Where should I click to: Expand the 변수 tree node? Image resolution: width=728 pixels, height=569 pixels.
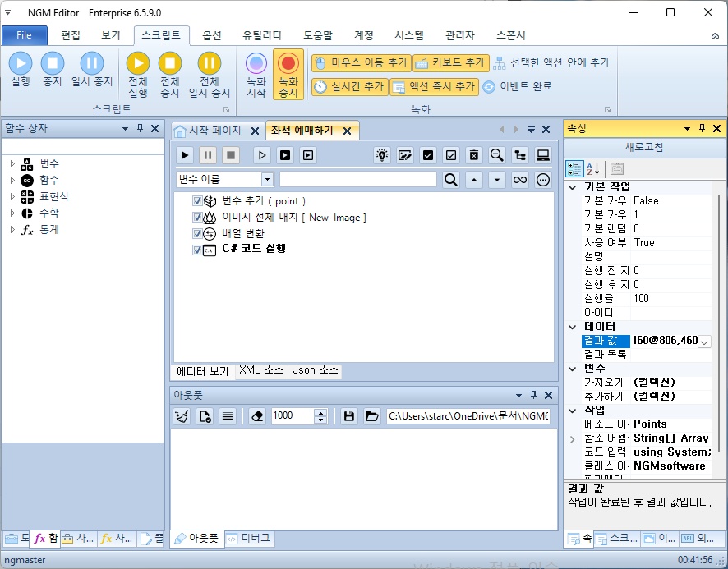click(12, 163)
